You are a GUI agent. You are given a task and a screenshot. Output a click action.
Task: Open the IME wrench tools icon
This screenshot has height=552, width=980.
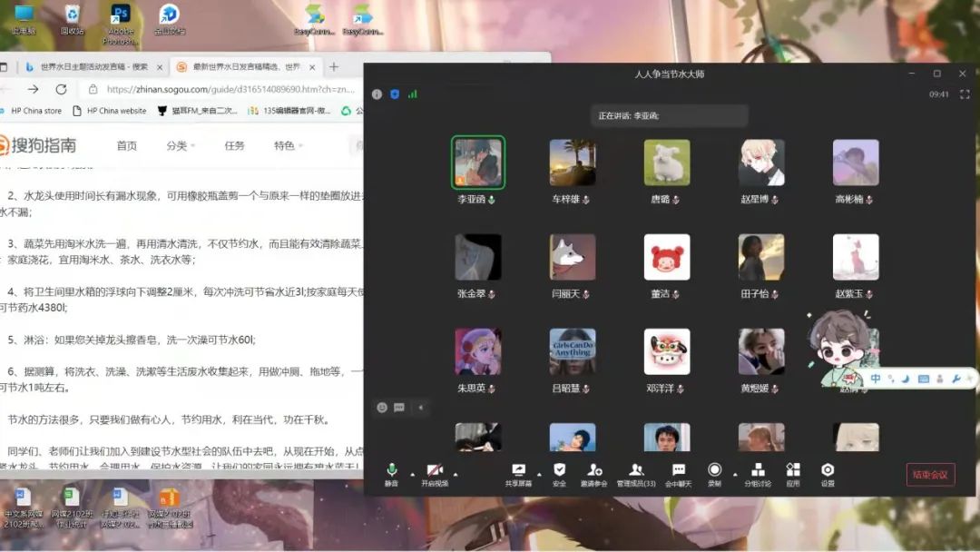tap(955, 379)
